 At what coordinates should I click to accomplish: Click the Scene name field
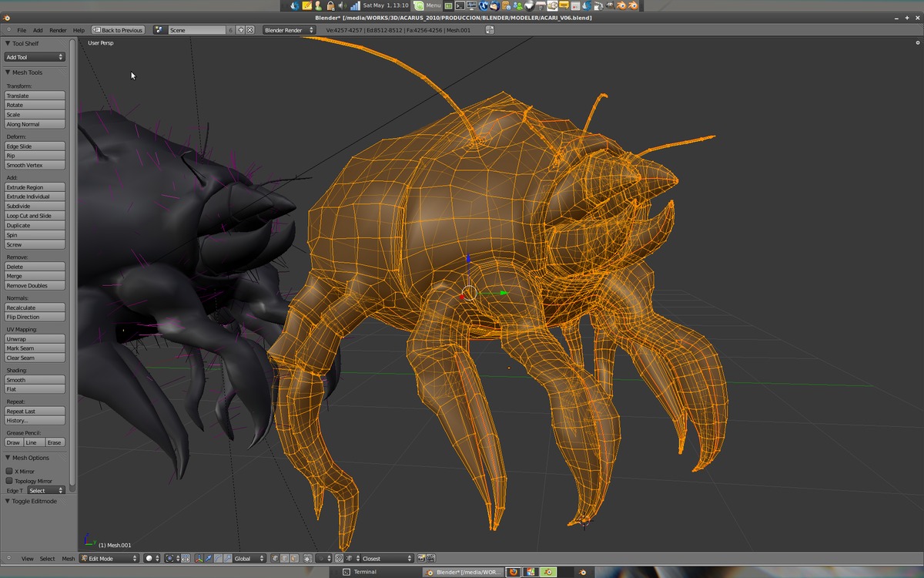pyautogui.click(x=197, y=30)
